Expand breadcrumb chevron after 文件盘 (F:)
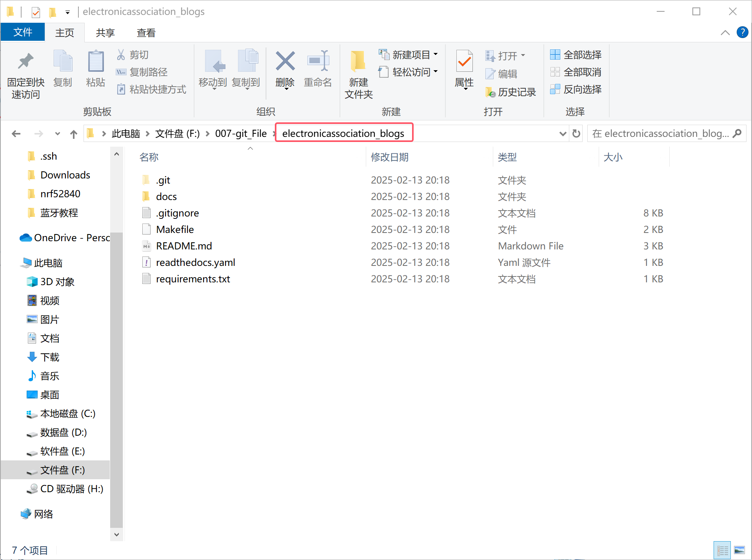Image resolution: width=752 pixels, height=560 pixels. [207, 134]
